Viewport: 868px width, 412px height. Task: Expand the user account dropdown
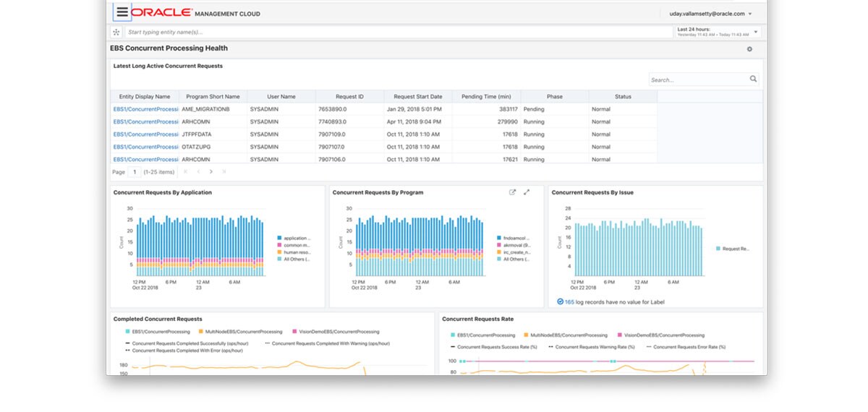tap(749, 14)
